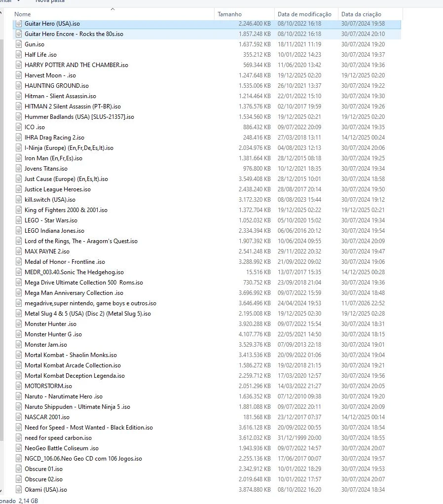This screenshot has height=504, width=443.
Task: Sort by the Tamanho column header
Action: click(229, 14)
